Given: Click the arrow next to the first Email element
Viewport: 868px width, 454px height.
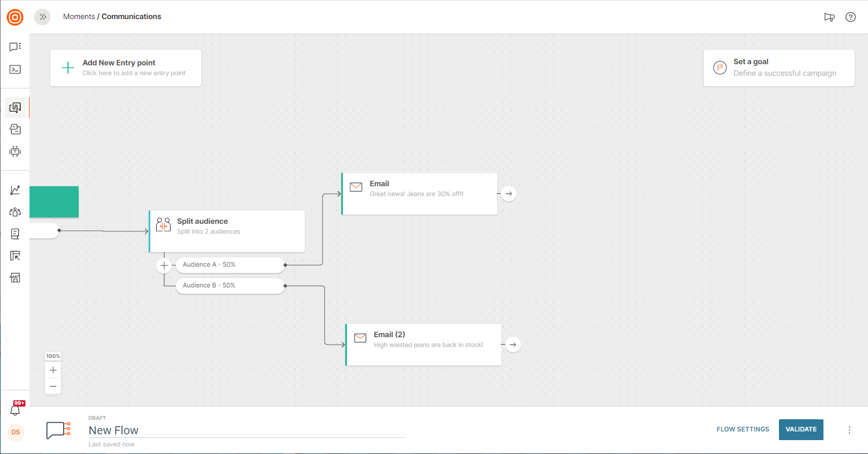Looking at the screenshot, I should click(x=508, y=193).
